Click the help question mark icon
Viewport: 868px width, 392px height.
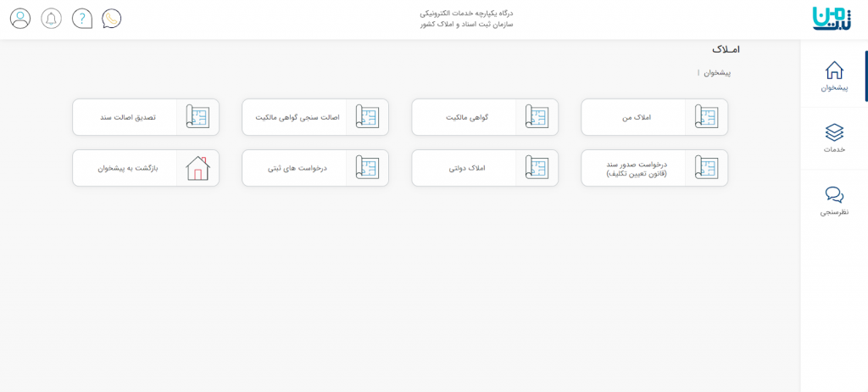click(82, 18)
